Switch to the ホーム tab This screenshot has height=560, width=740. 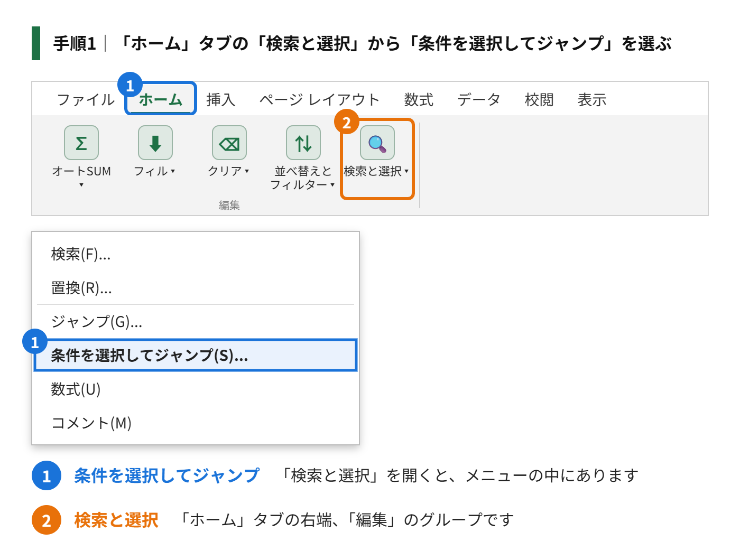point(161,99)
